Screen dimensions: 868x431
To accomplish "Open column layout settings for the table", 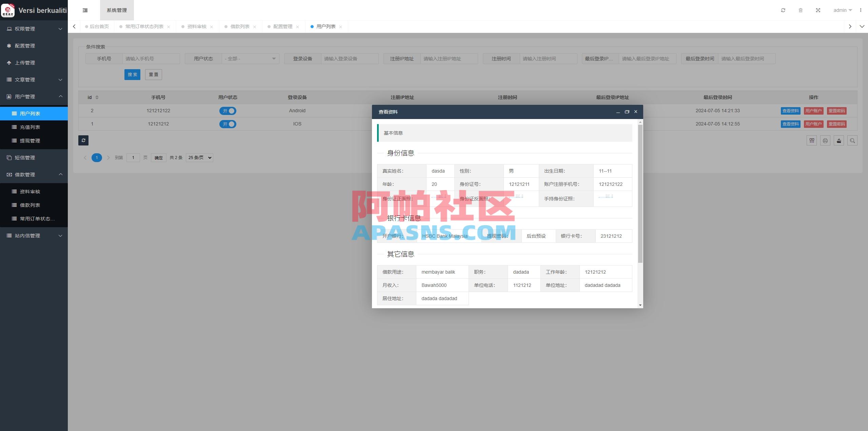I will (x=811, y=140).
